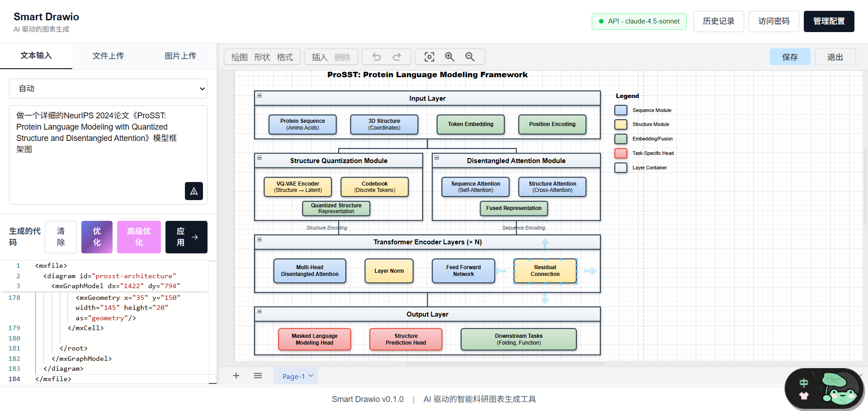The height and width of the screenshot is (411, 868).
Task: Click the right arrow handle beside Residual Connection
Action: tap(590, 271)
